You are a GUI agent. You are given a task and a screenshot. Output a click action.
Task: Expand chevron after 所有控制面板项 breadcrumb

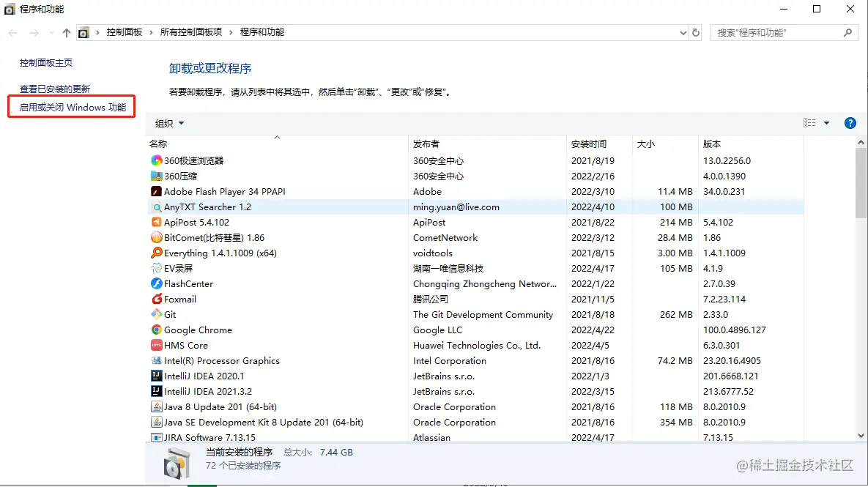[x=231, y=33]
